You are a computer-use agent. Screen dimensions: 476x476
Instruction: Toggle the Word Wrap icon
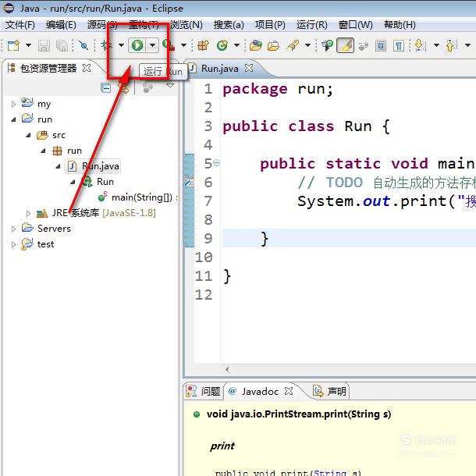click(x=363, y=46)
